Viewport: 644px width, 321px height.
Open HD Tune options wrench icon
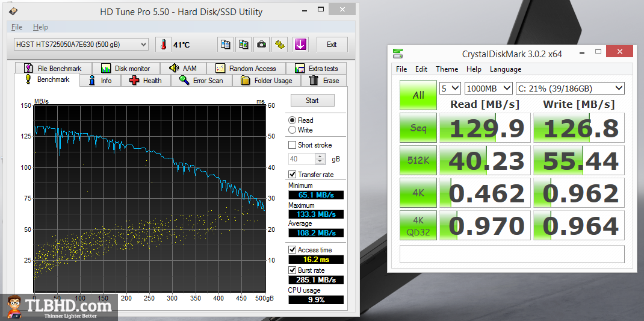pos(280,45)
